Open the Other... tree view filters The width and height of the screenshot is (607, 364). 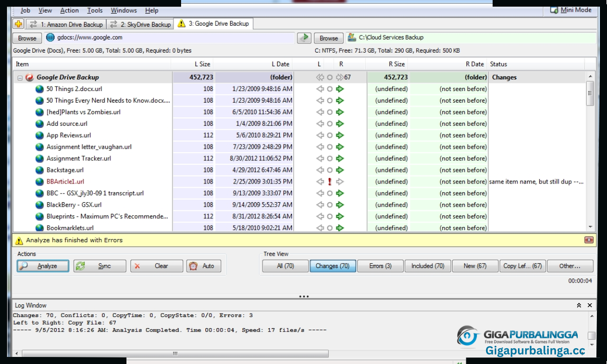(x=570, y=266)
